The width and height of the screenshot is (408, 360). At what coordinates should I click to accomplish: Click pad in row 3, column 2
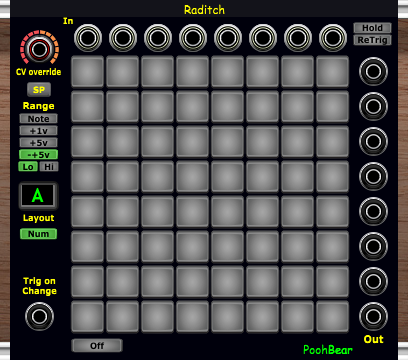122,141
